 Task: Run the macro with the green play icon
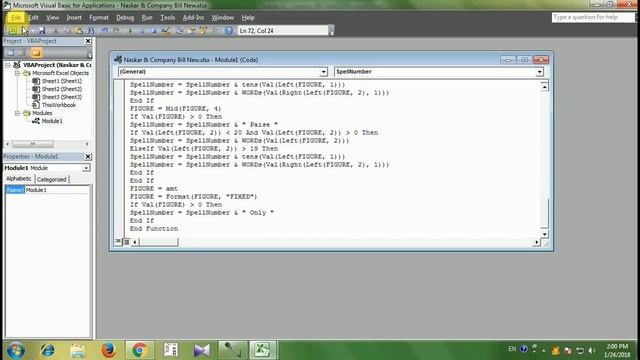(131, 31)
